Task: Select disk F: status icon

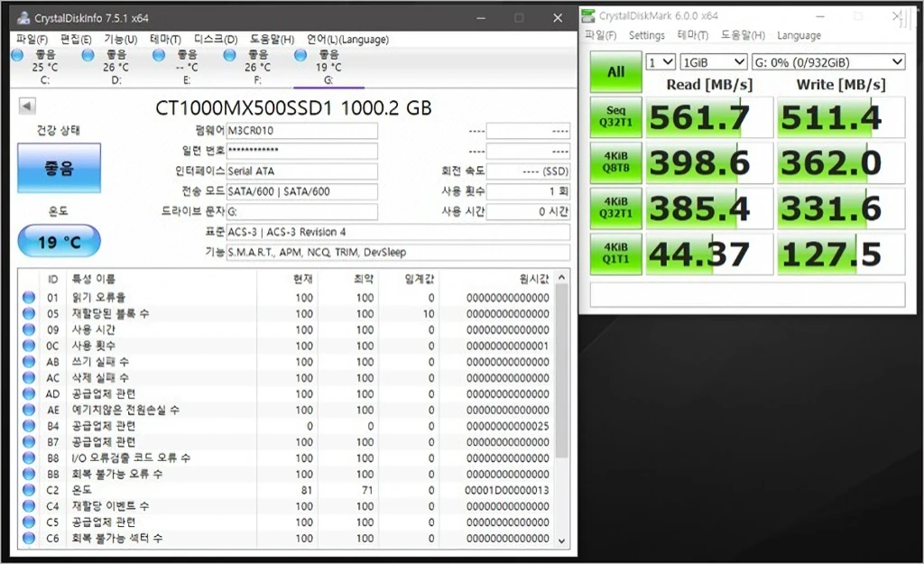Action: pyautogui.click(x=230, y=55)
